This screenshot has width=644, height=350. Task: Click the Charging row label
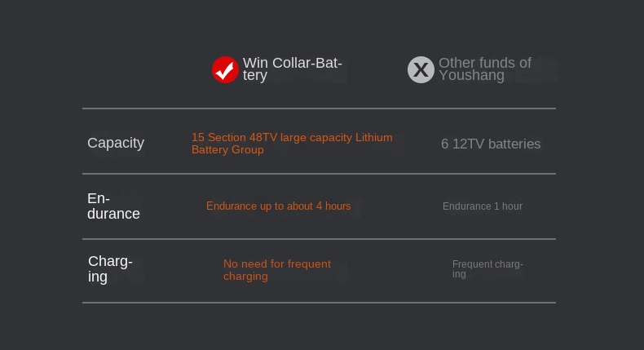coord(110,268)
